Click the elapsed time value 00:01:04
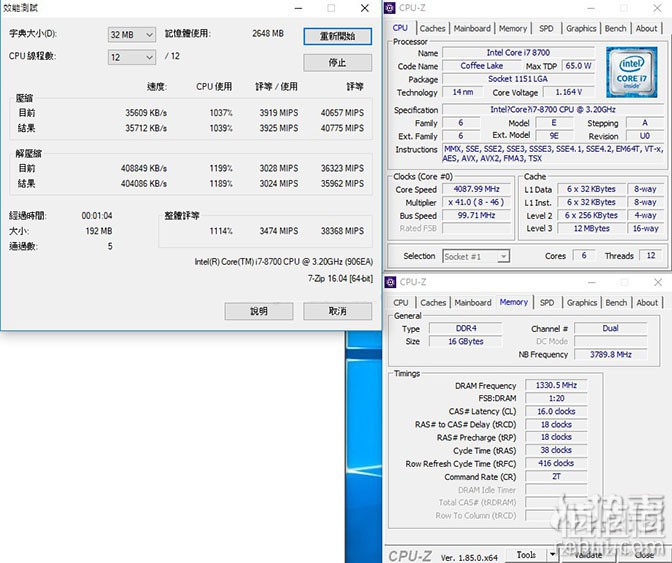The image size is (672, 563). pyautogui.click(x=97, y=216)
